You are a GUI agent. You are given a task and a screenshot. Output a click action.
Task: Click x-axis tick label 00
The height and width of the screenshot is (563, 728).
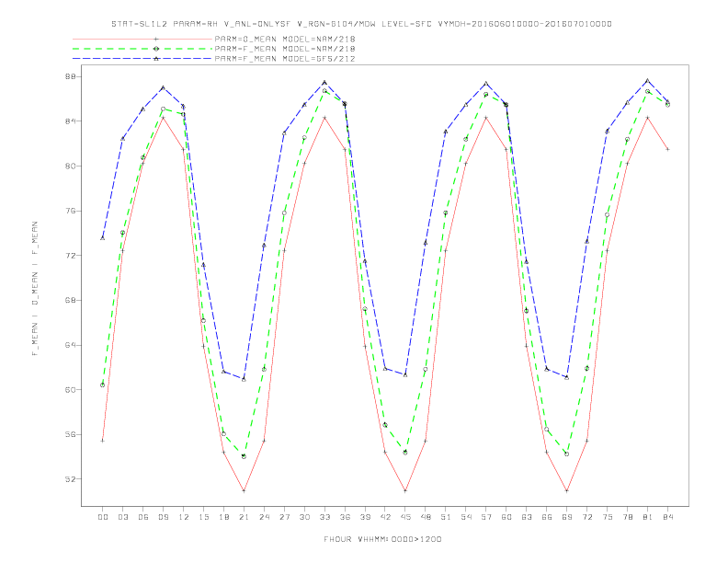point(103,517)
